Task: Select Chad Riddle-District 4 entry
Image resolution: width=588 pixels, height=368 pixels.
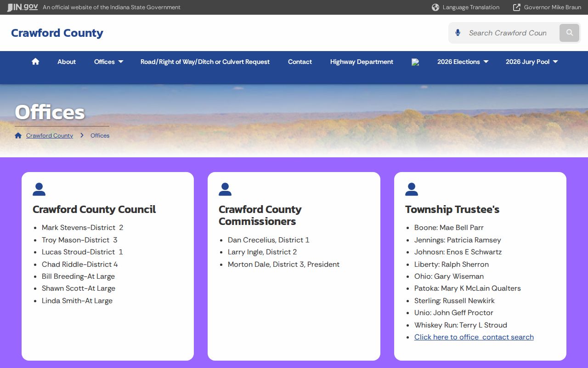Action: click(80, 264)
